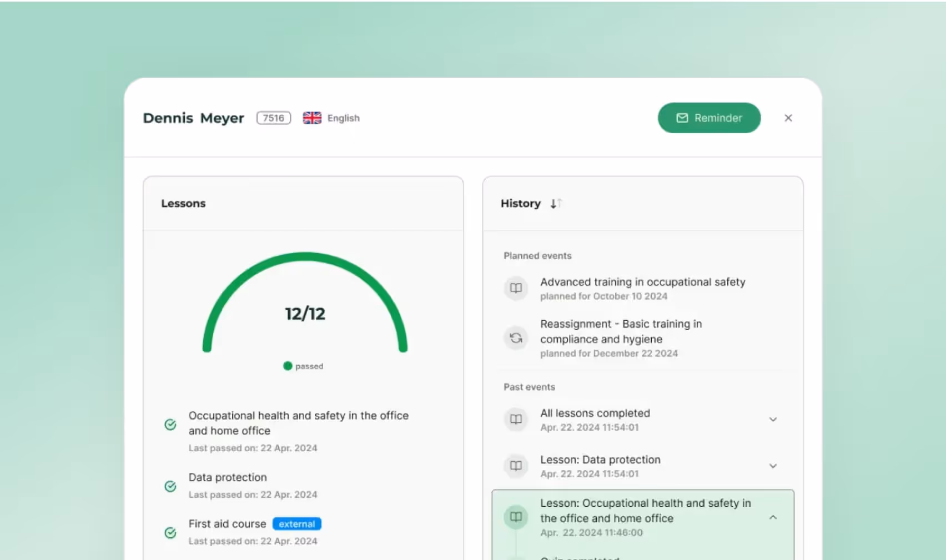Click passed checkmark next to Data protection

pyautogui.click(x=170, y=486)
